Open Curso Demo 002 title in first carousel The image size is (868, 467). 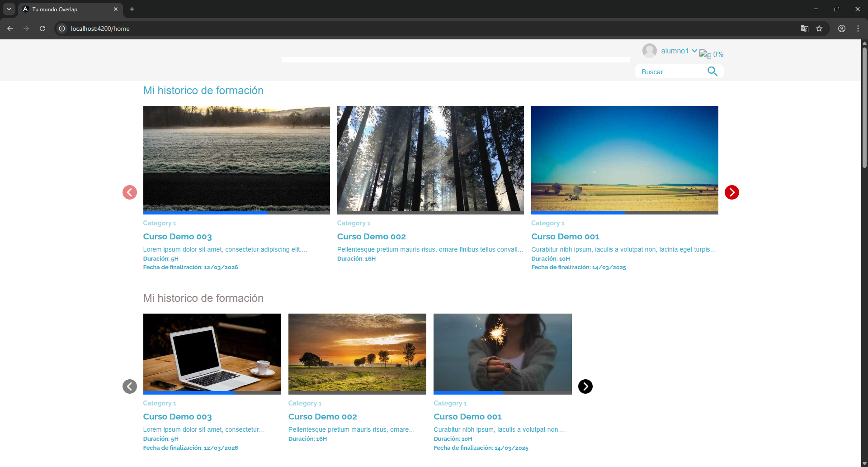372,237
